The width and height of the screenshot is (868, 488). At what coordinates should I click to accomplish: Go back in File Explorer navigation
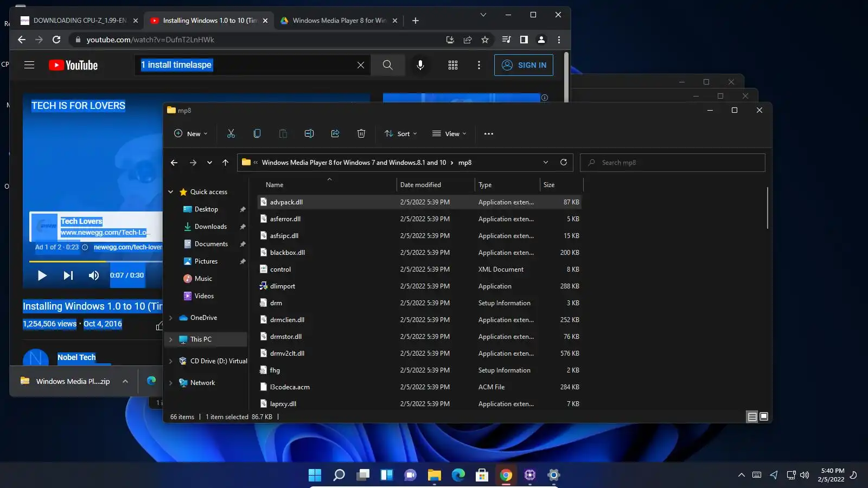pyautogui.click(x=174, y=163)
